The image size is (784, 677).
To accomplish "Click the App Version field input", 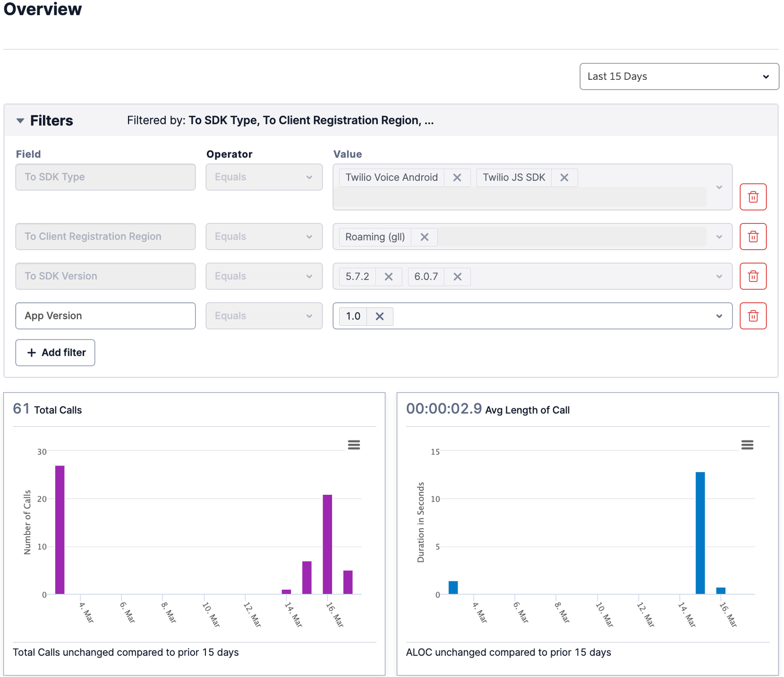I will 105,316.
